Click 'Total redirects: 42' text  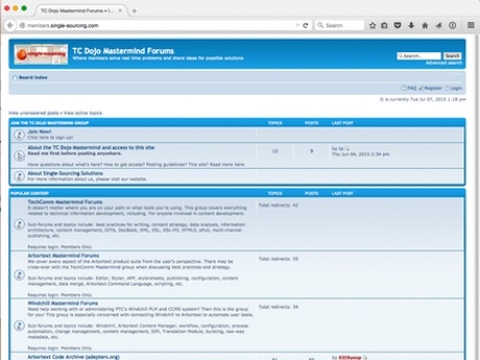(x=278, y=205)
